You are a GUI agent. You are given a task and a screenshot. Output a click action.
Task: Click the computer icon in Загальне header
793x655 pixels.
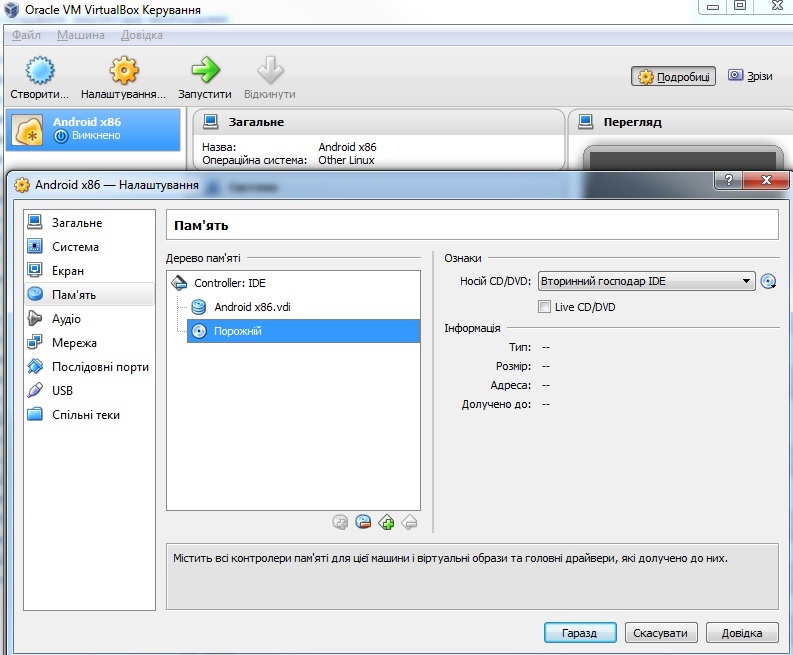tap(210, 121)
